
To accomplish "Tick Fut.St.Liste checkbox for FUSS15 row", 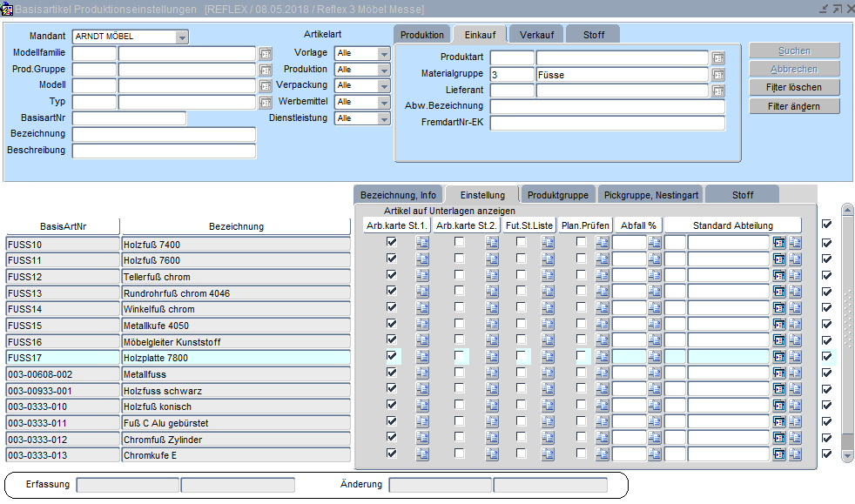I will tap(521, 325).
